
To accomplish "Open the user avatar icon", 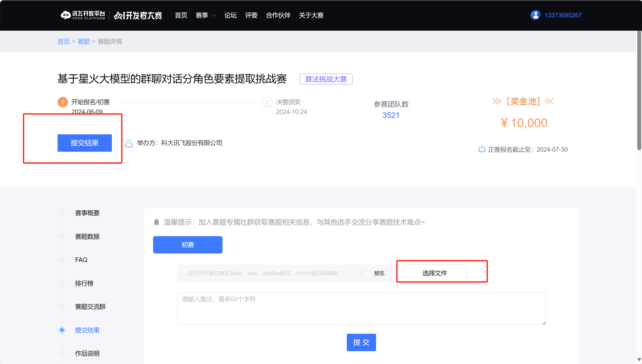I will (536, 15).
